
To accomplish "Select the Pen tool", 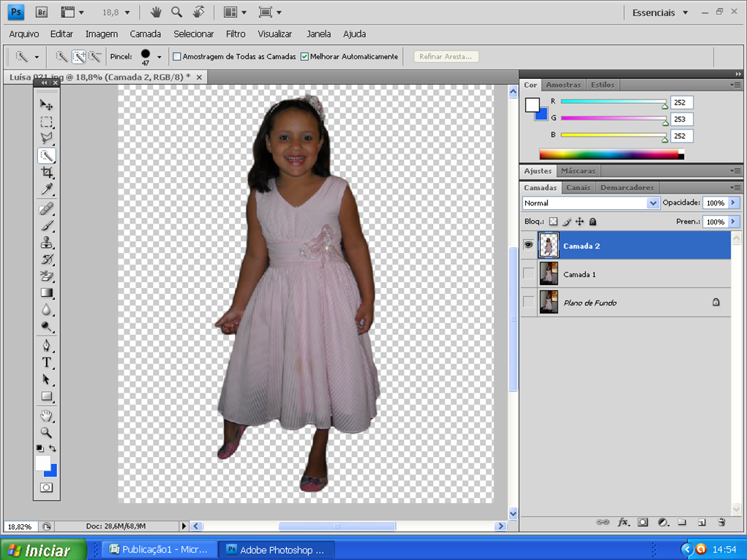I will click(x=47, y=345).
